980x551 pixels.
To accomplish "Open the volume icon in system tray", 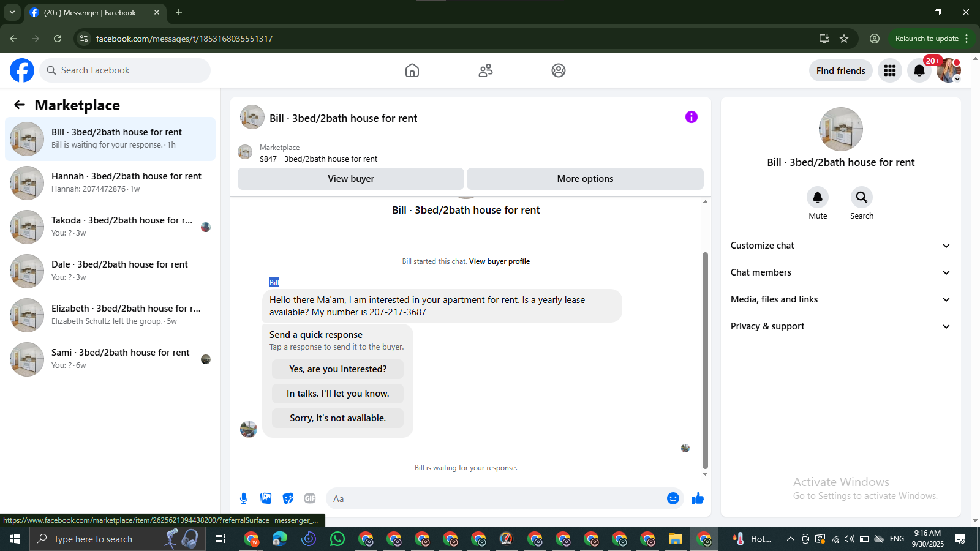I will [849, 539].
